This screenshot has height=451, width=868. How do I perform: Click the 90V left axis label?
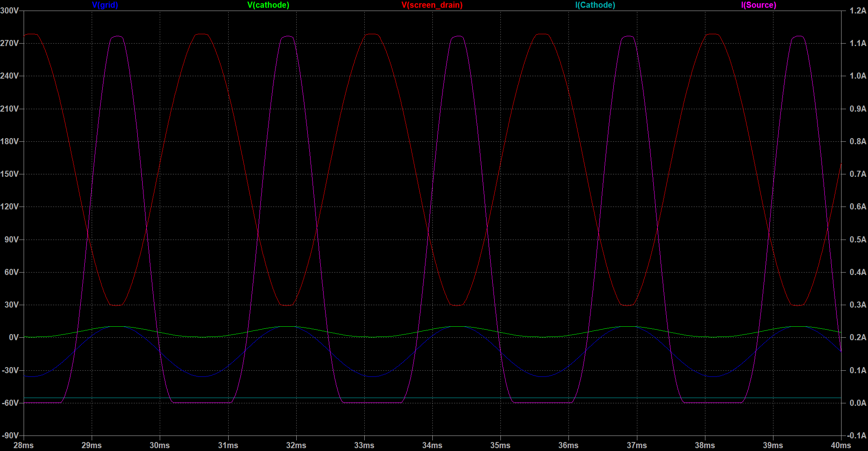coord(11,240)
